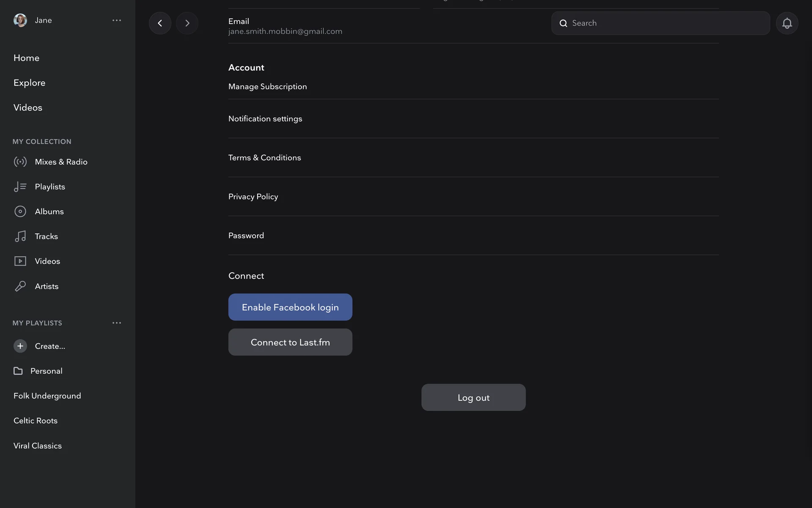Open Notification settings
The image size is (812, 508).
(265, 119)
